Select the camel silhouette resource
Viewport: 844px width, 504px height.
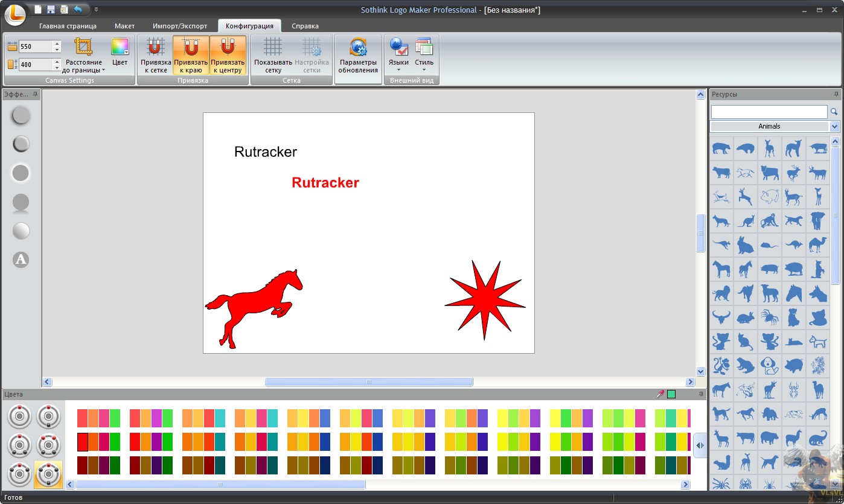pyautogui.click(x=818, y=244)
